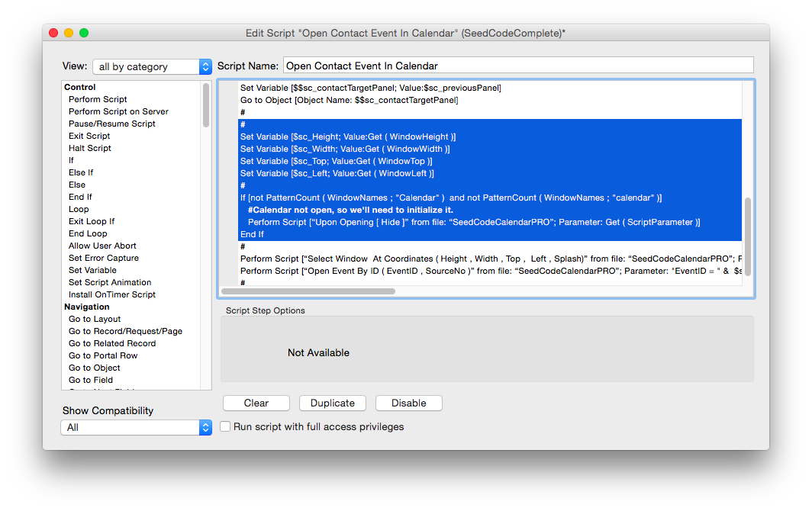Click the Navigation category header

point(86,307)
